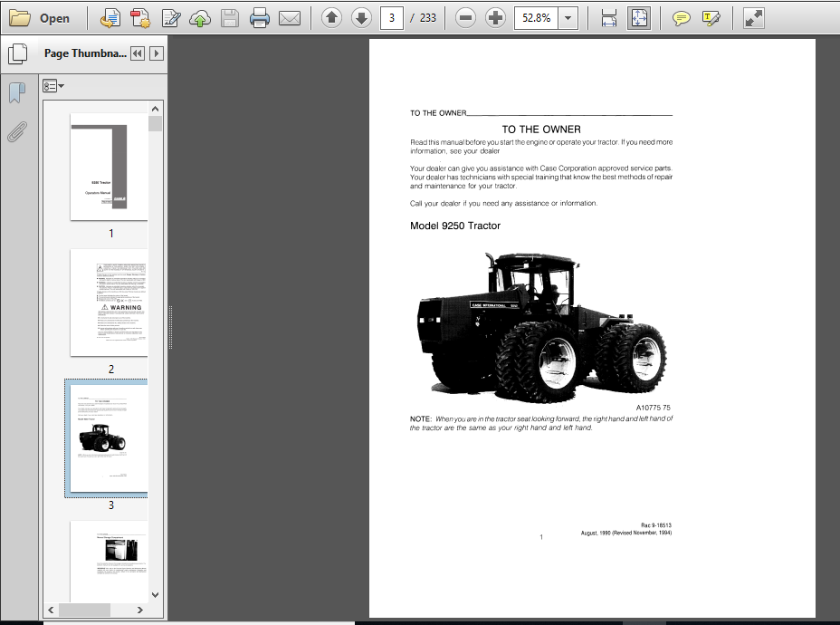Open the Attachments paperclip panel icon

coord(17,131)
